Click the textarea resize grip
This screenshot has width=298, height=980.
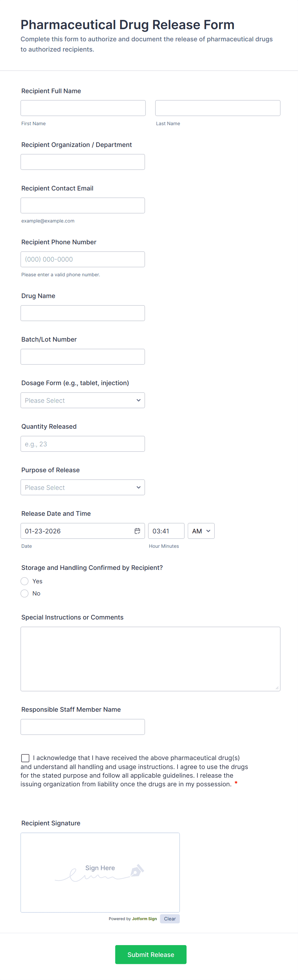tap(277, 688)
